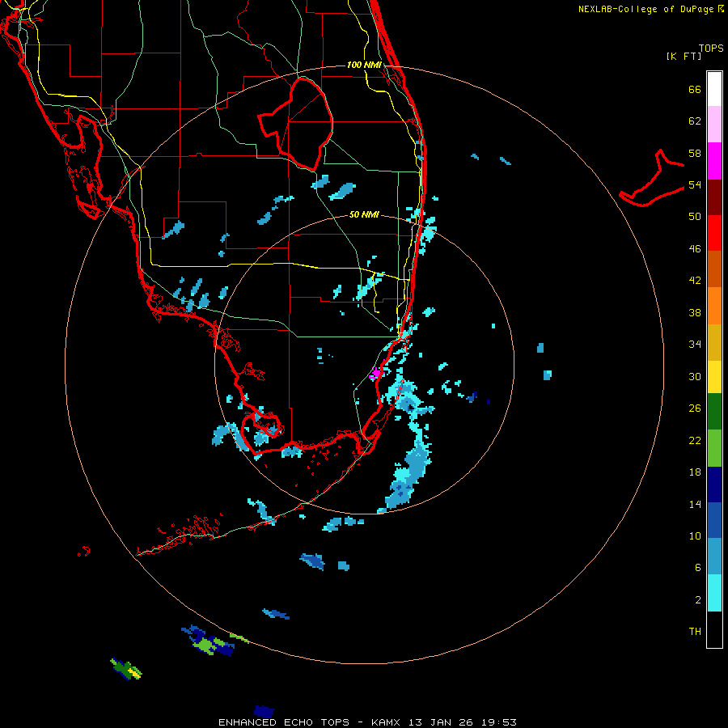Click the dark red 54 kft swatch
This screenshot has width=728, height=728.
pyautogui.click(x=714, y=197)
